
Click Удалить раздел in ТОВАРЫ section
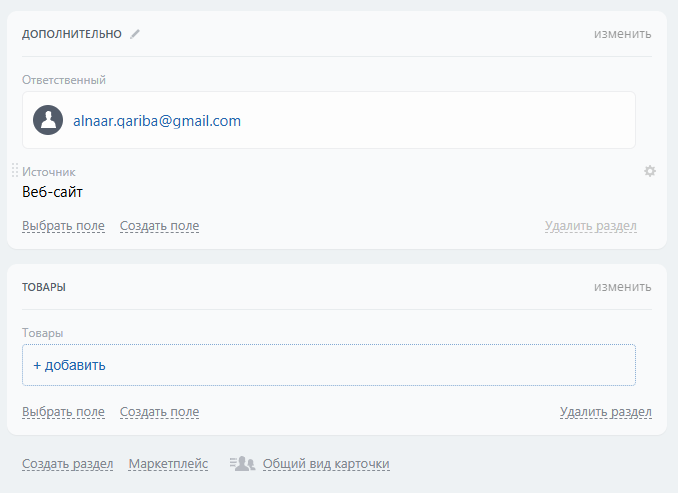(605, 412)
